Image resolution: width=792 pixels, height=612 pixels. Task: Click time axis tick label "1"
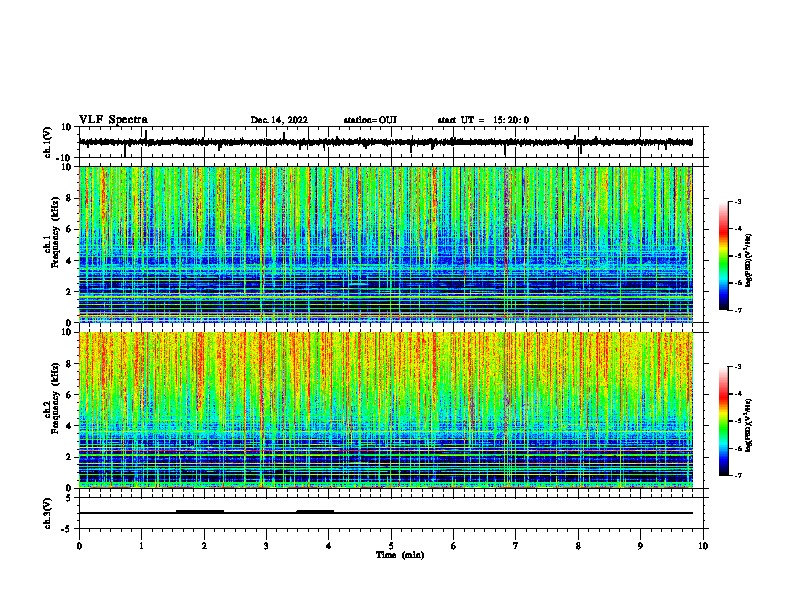(x=141, y=546)
